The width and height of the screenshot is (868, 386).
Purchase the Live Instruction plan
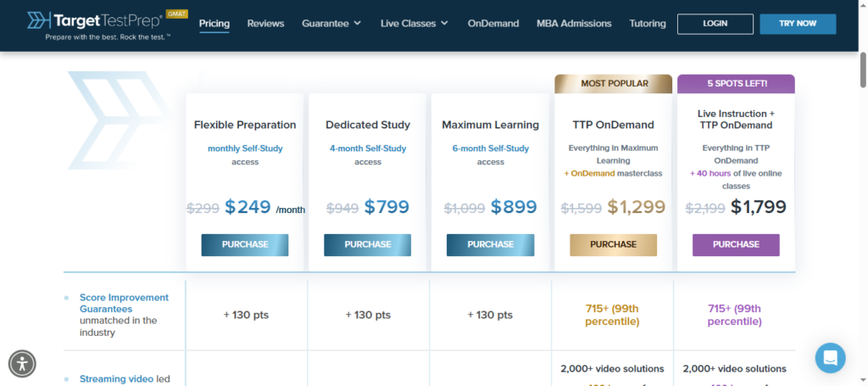pyautogui.click(x=736, y=244)
